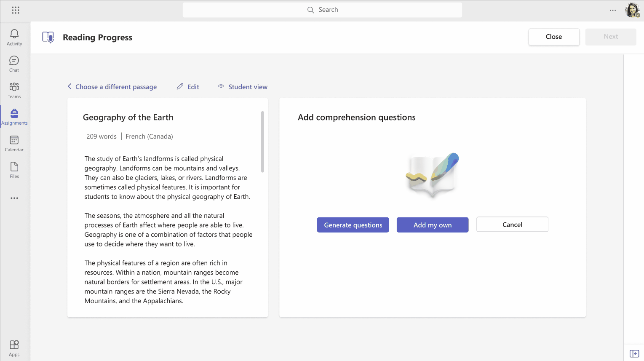Open the Apps icon at bottom

coord(14,344)
